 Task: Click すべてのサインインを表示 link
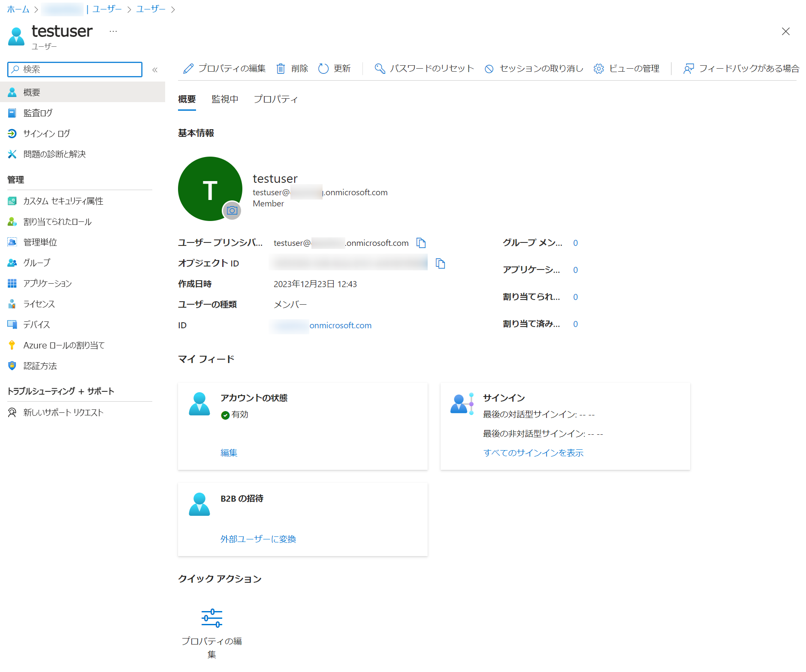point(534,453)
